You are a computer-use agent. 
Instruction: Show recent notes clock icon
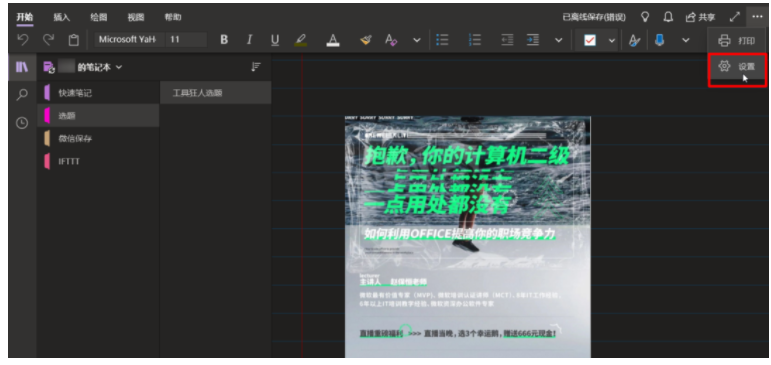[22, 123]
